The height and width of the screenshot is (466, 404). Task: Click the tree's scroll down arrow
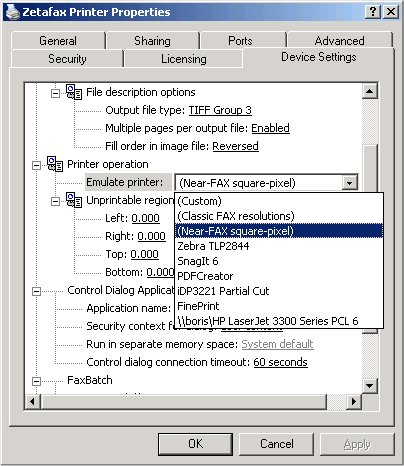[x=370, y=386]
